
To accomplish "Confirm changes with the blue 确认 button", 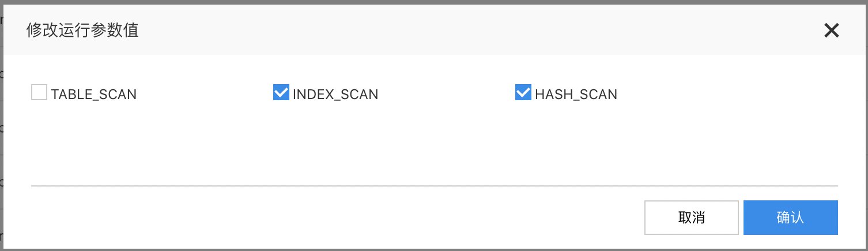I will 790,218.
